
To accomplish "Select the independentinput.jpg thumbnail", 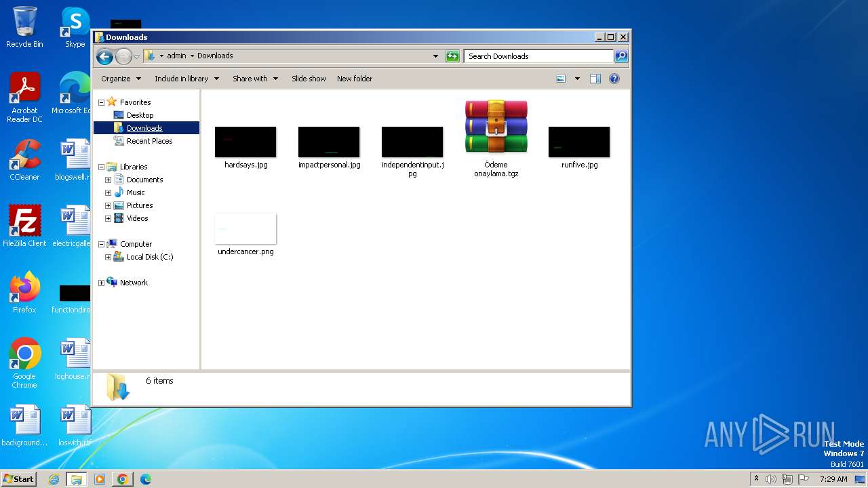I will [x=412, y=142].
